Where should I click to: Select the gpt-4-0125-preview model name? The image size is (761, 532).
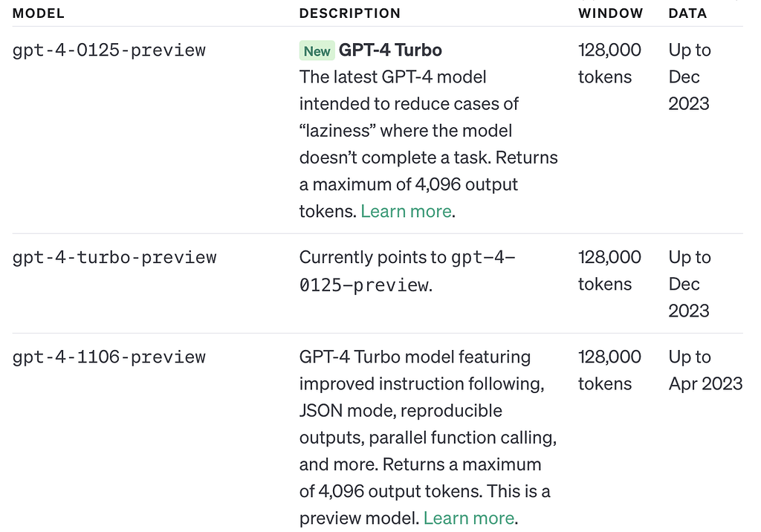tap(109, 51)
